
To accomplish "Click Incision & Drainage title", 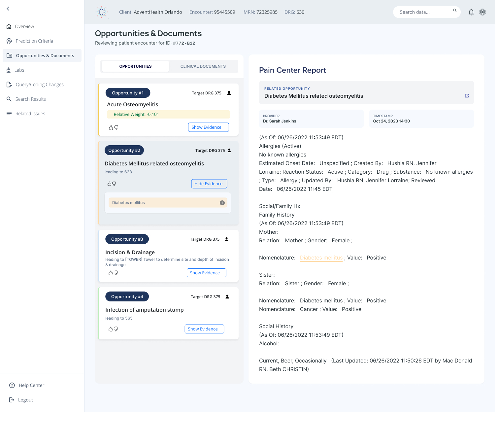I will (x=130, y=252).
